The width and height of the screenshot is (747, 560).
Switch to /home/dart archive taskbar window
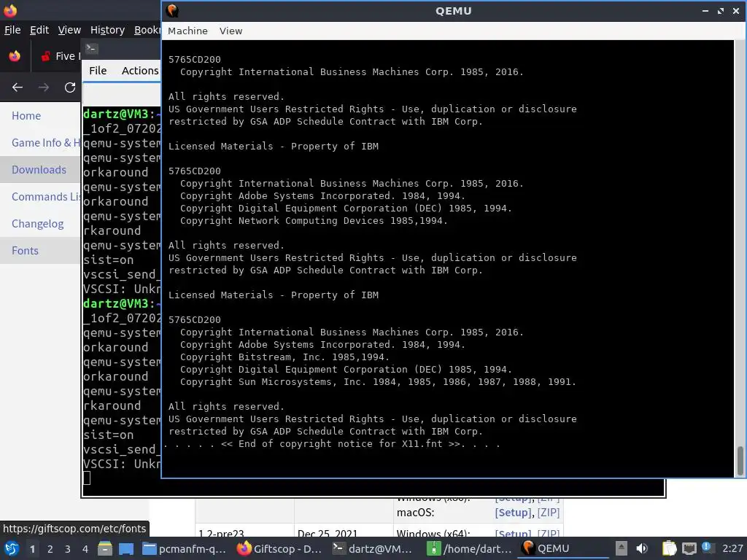469,548
